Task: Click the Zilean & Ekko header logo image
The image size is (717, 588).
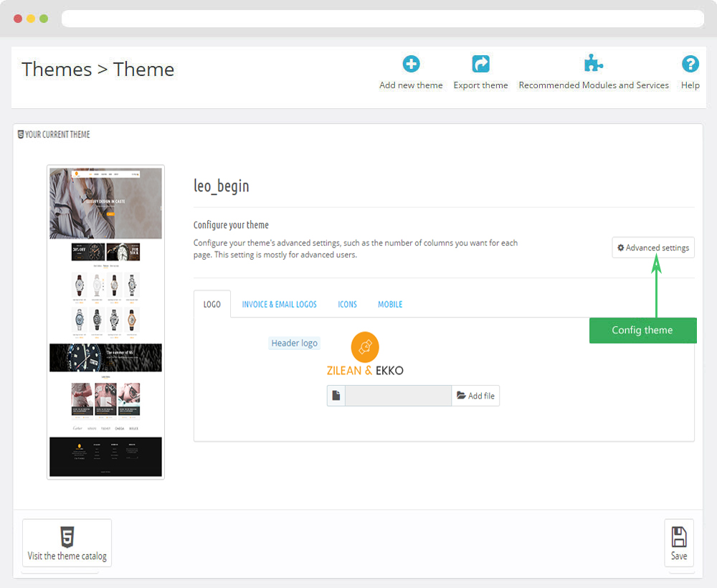Action: click(365, 354)
